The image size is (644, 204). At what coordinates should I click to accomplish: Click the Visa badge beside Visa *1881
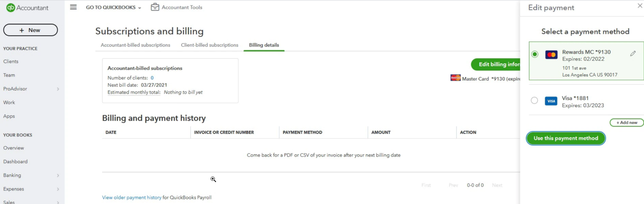pyautogui.click(x=551, y=101)
